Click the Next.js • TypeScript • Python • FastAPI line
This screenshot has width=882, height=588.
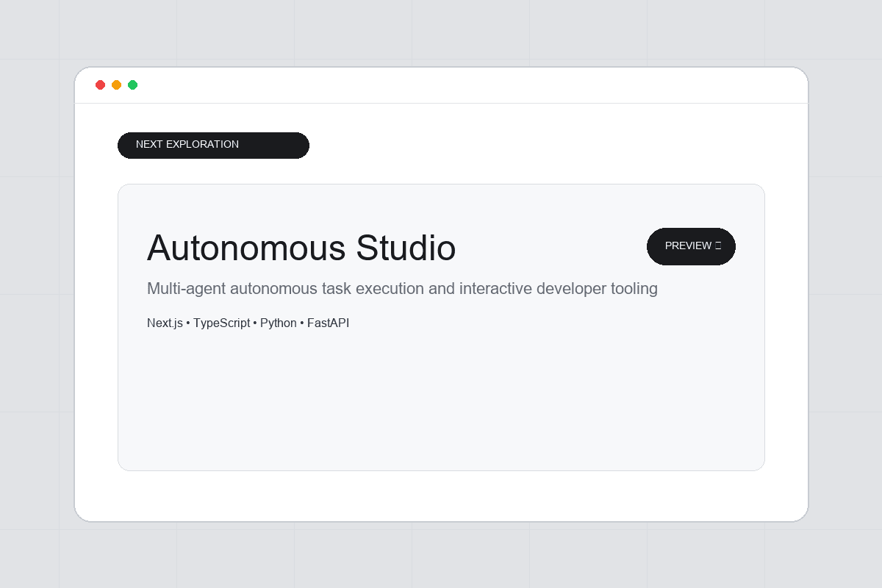coord(248,323)
